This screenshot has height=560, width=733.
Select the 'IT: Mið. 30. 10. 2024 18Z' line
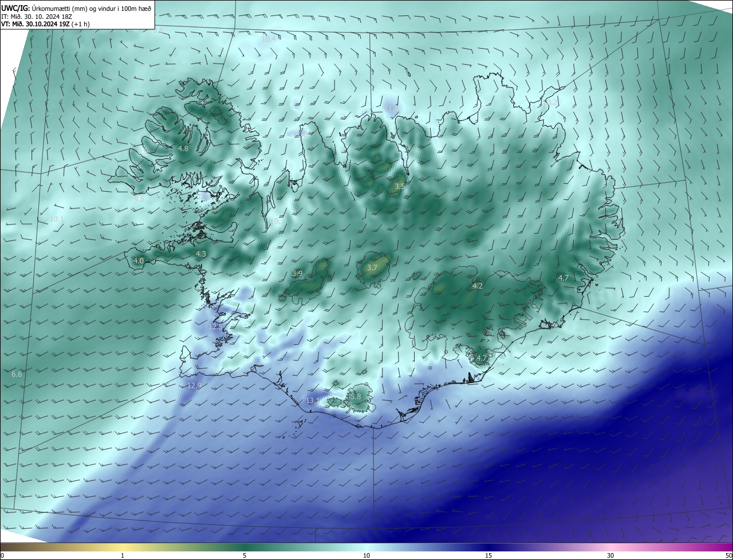(x=37, y=17)
